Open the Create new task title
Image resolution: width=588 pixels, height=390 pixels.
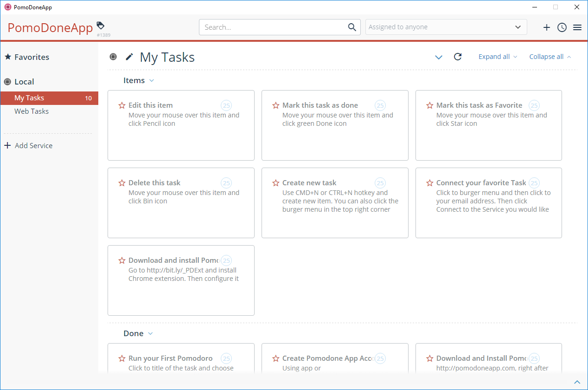[x=309, y=183]
